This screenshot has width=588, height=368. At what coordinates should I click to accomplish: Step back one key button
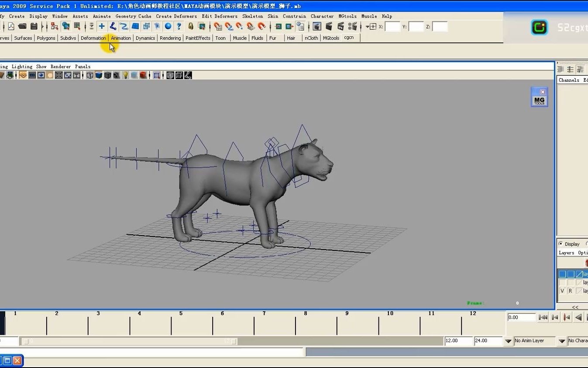pyautogui.click(x=567, y=317)
